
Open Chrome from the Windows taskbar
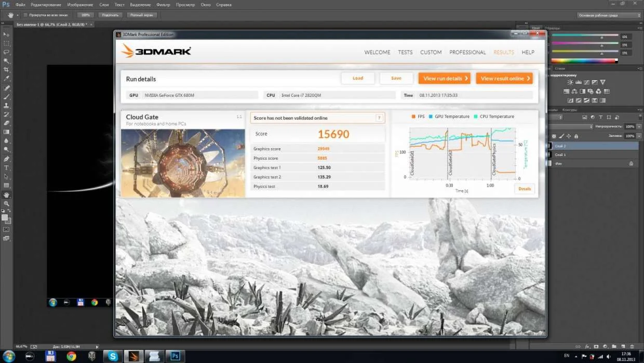point(71,356)
